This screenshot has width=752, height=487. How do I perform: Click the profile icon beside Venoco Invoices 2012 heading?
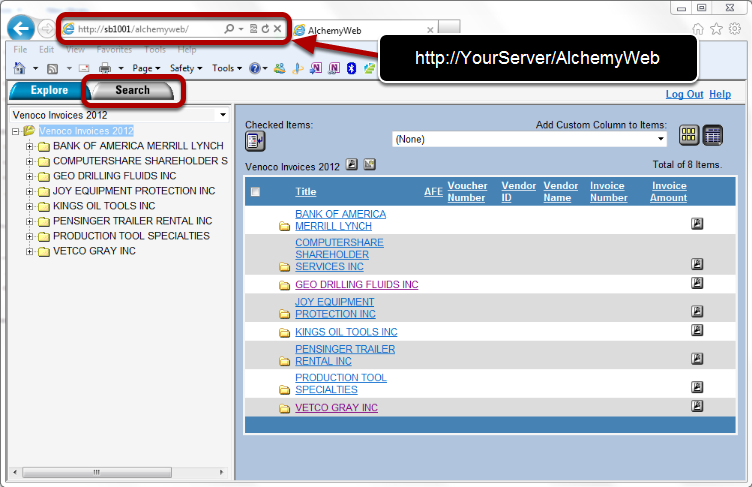pos(352,165)
